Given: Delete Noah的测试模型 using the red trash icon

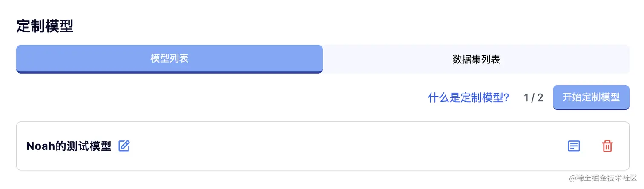Looking at the screenshot, I should point(607,146).
